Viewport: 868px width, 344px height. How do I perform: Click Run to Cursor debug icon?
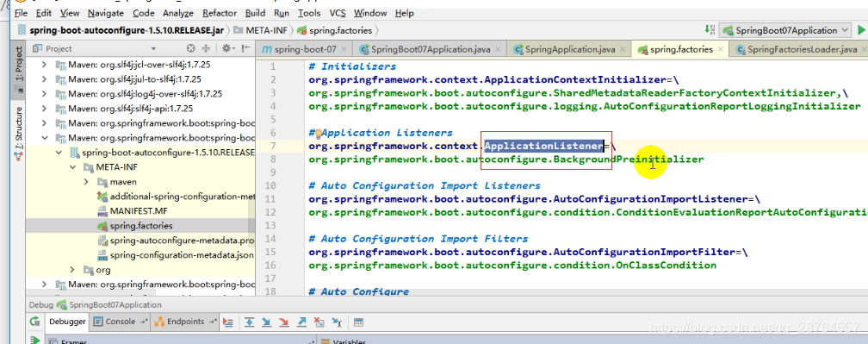(x=336, y=322)
